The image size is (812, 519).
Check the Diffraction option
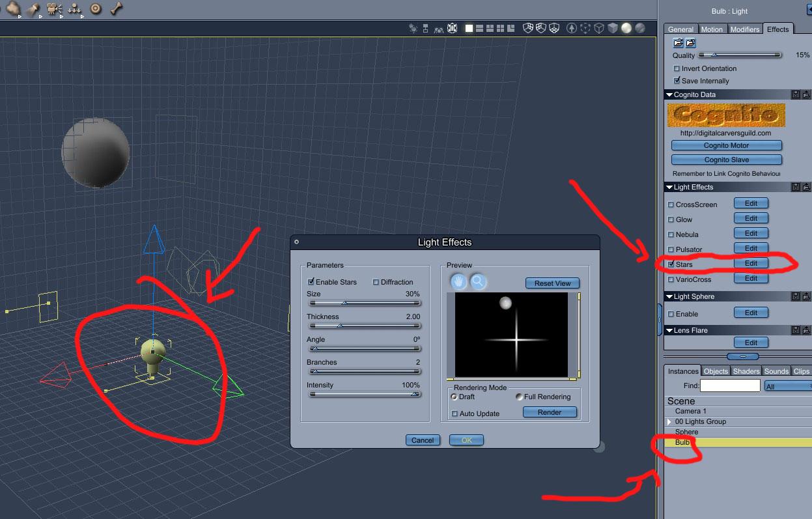pyautogui.click(x=376, y=282)
